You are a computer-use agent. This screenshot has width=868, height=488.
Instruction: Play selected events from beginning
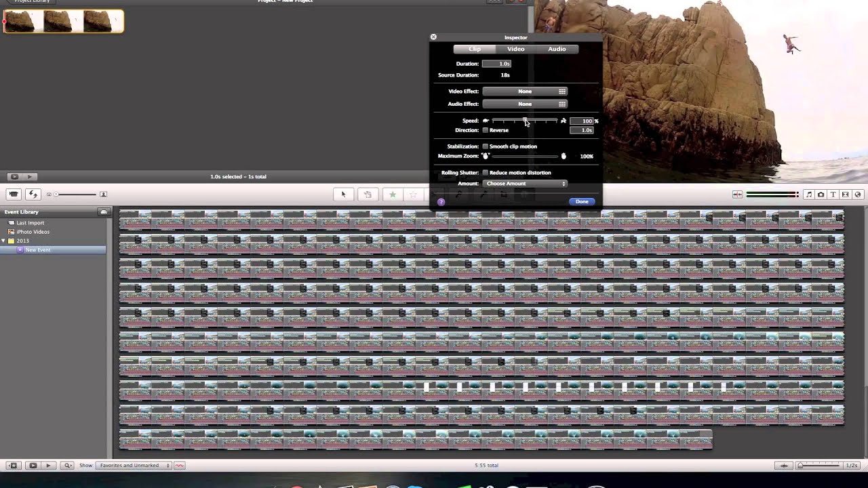[48, 466]
